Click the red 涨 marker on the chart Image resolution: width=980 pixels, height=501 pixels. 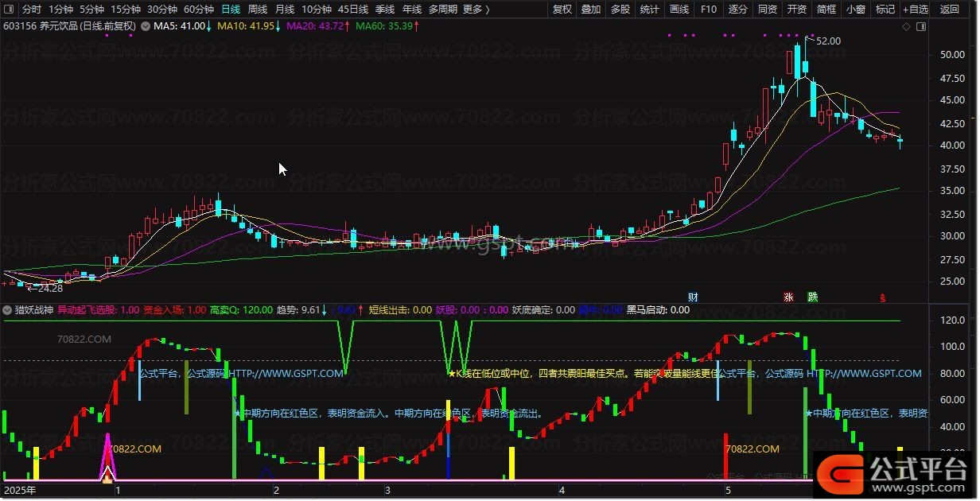[x=789, y=297]
